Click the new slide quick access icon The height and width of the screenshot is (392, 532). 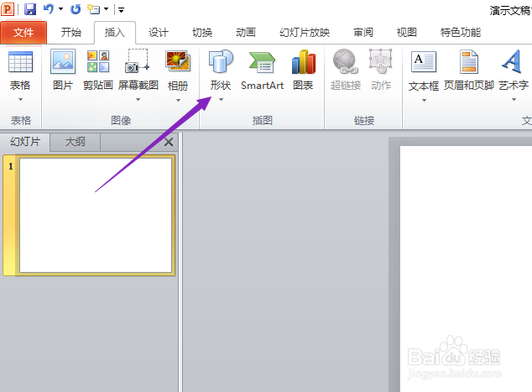pyautogui.click(x=93, y=9)
